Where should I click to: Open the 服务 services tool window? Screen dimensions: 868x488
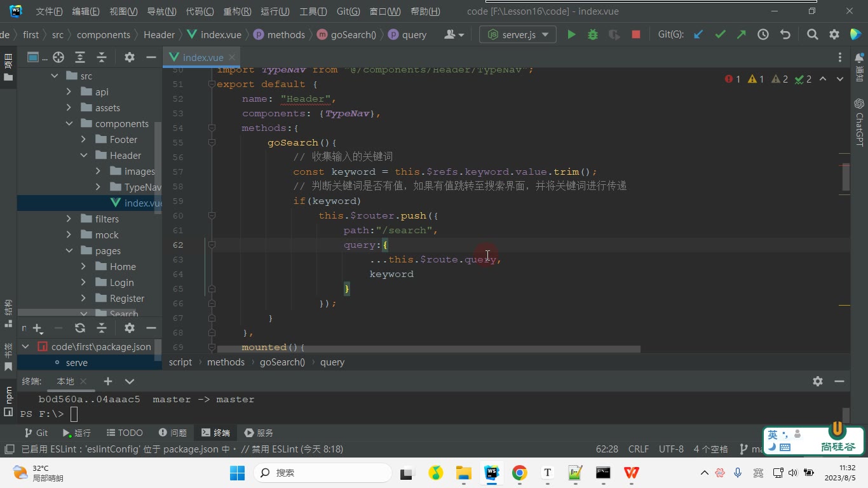click(x=259, y=433)
